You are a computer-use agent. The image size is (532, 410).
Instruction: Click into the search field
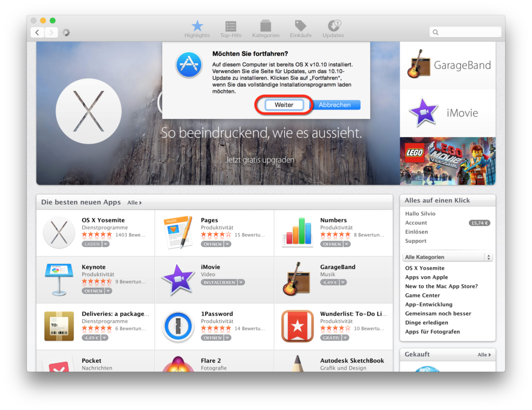[x=465, y=32]
